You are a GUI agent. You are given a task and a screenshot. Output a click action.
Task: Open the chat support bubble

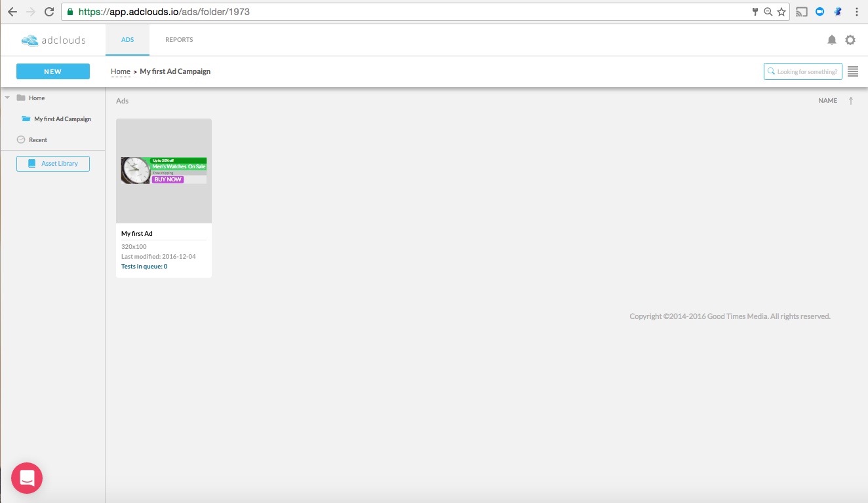coord(27,478)
